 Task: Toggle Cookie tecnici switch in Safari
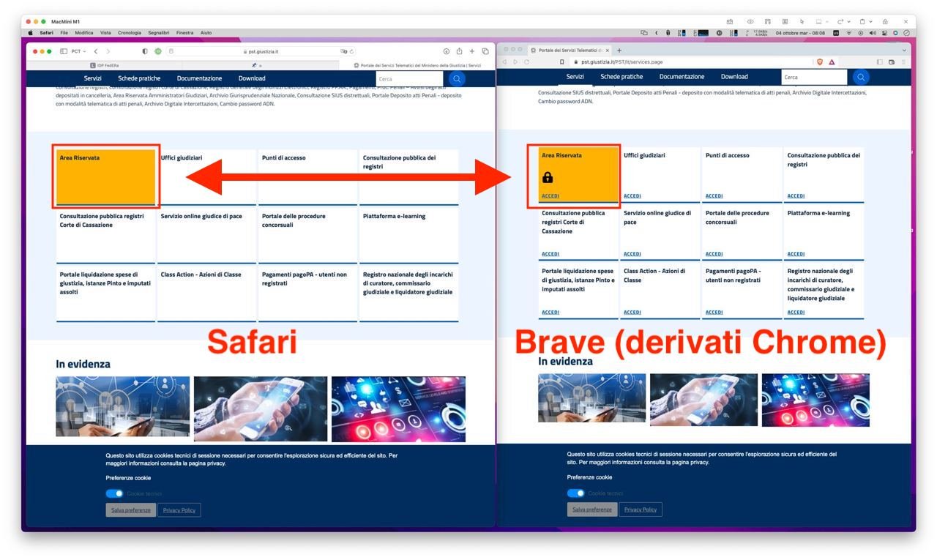point(115,493)
